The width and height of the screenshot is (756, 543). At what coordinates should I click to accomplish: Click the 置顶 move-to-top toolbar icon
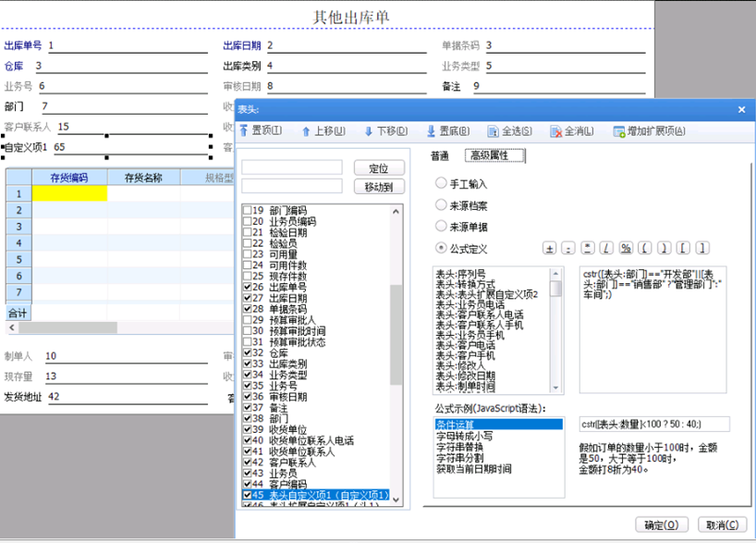pos(245,131)
